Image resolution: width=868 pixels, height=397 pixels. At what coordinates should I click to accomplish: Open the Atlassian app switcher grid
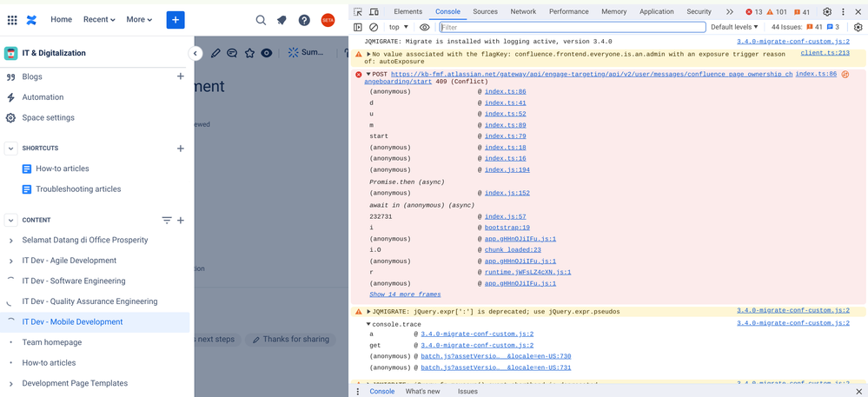pos(12,20)
